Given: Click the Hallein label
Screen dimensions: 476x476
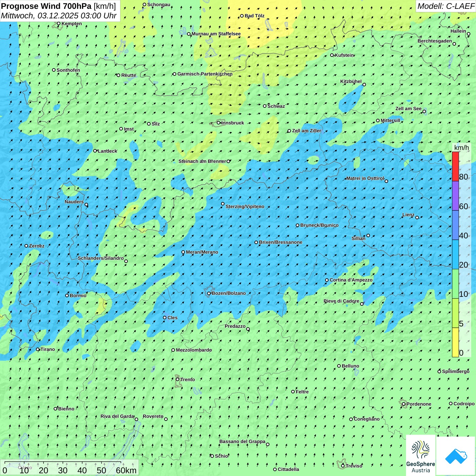Looking at the screenshot, I should click(x=458, y=31).
